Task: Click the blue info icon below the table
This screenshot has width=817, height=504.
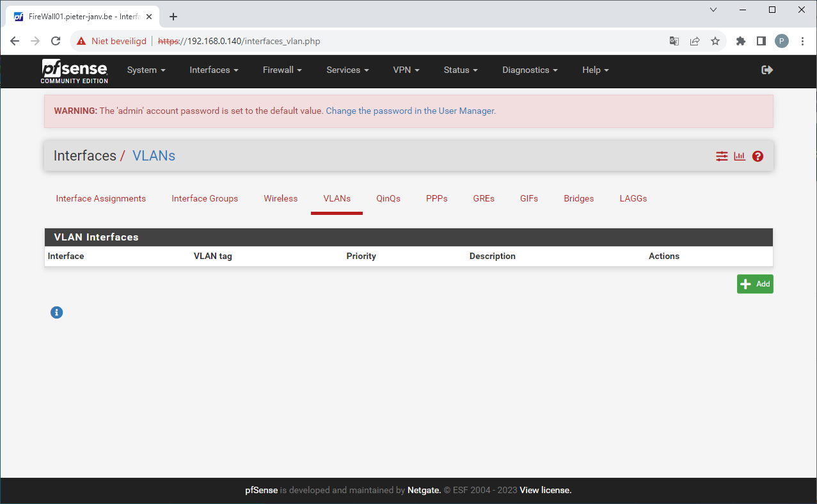Action: pyautogui.click(x=56, y=312)
